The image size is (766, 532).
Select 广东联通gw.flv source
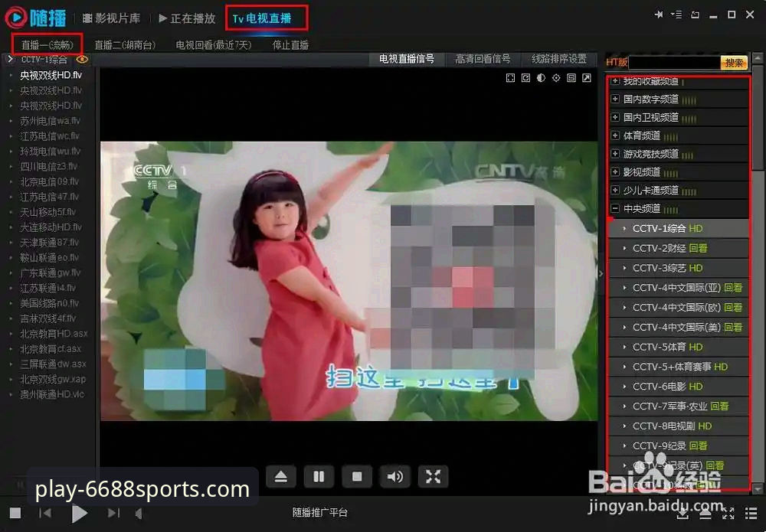coord(51,273)
